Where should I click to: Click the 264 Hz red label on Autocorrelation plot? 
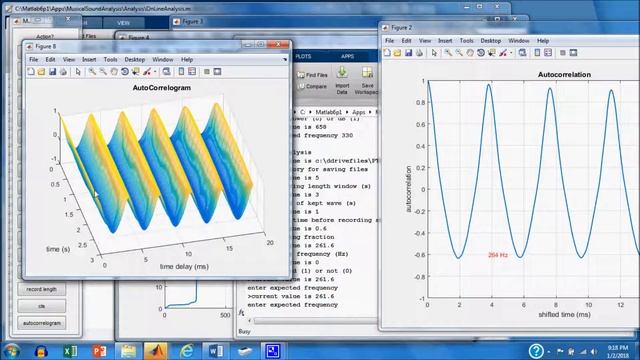pyautogui.click(x=498, y=255)
